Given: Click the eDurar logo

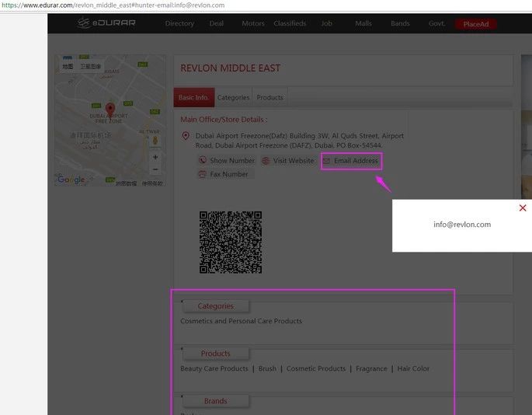Looking at the screenshot, I should pos(105,23).
